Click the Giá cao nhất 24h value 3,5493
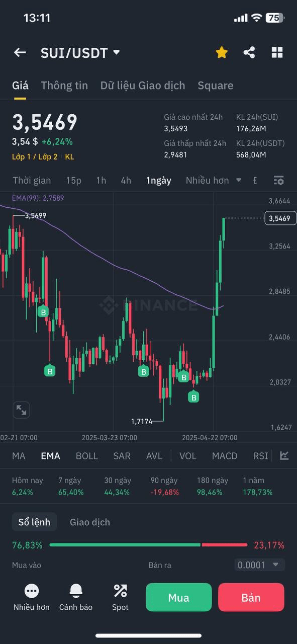The image size is (297, 644). (x=176, y=128)
